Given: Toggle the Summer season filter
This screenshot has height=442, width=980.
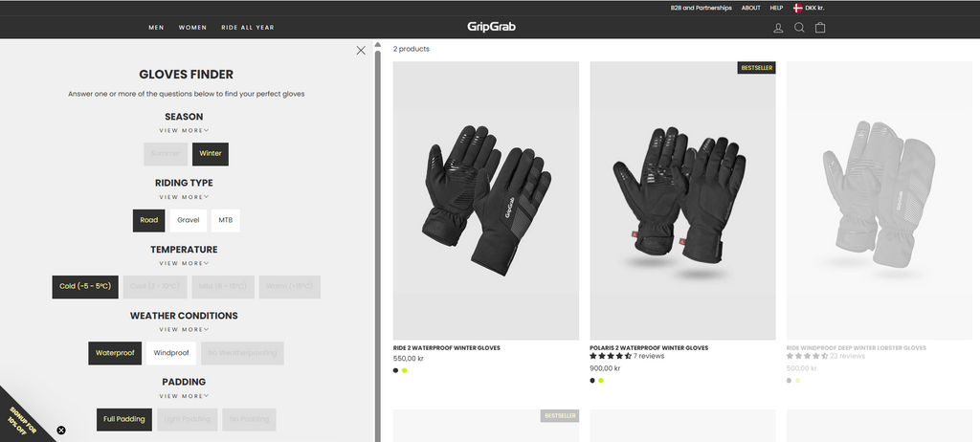Looking at the screenshot, I should 166,154.
